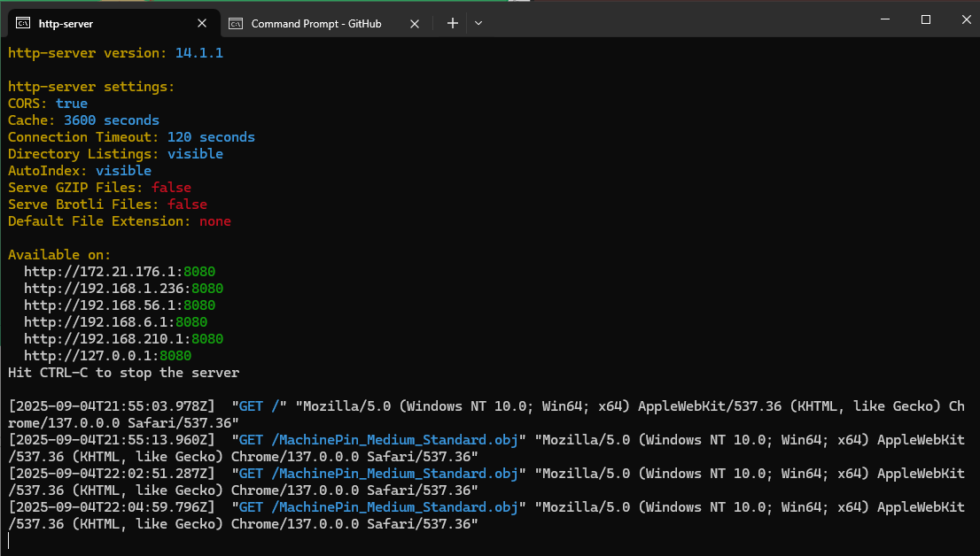Image resolution: width=980 pixels, height=556 pixels.
Task: Switch to the Command Prompt - GitHub tab
Action: 316,24
